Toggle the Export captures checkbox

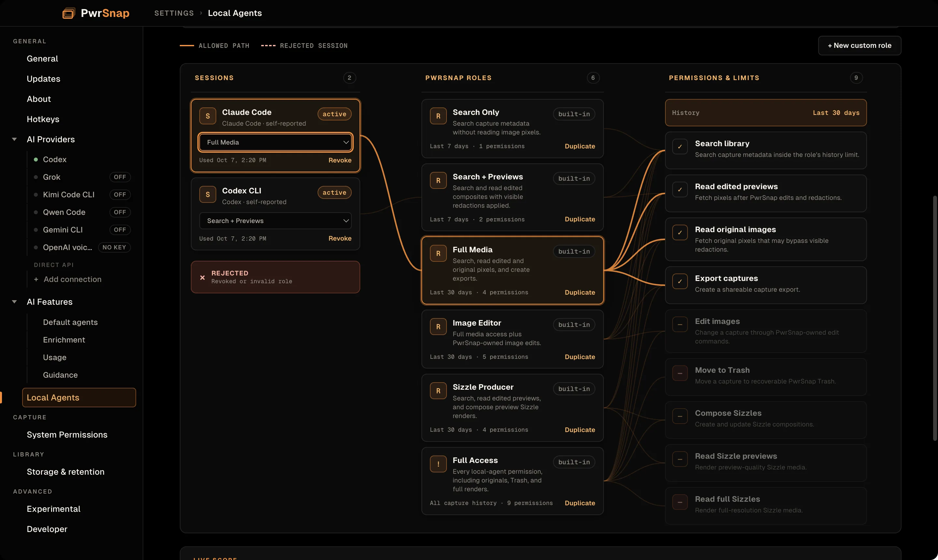680,282
